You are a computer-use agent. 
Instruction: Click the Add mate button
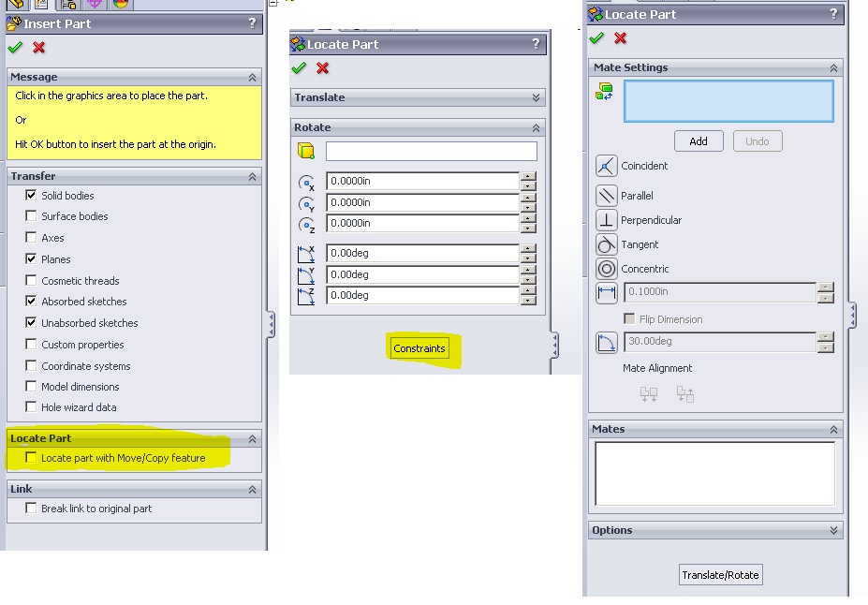[x=699, y=141]
